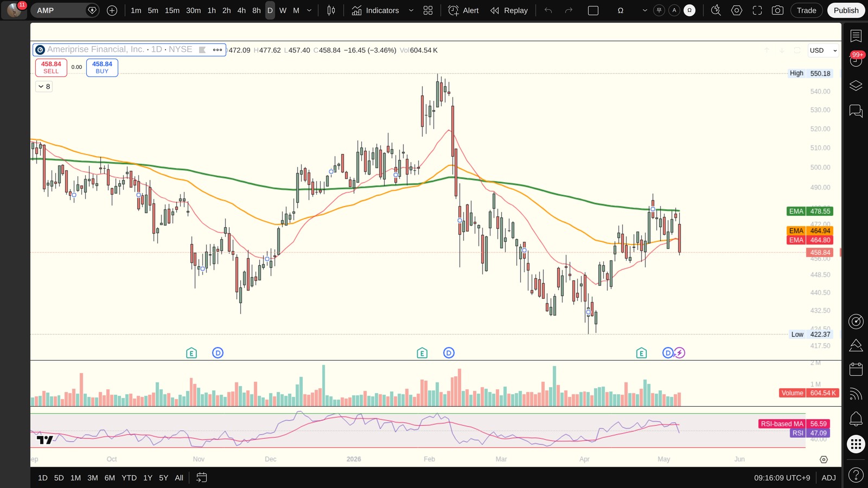Undo the last chart action
The height and width of the screenshot is (488, 868).
548,10
